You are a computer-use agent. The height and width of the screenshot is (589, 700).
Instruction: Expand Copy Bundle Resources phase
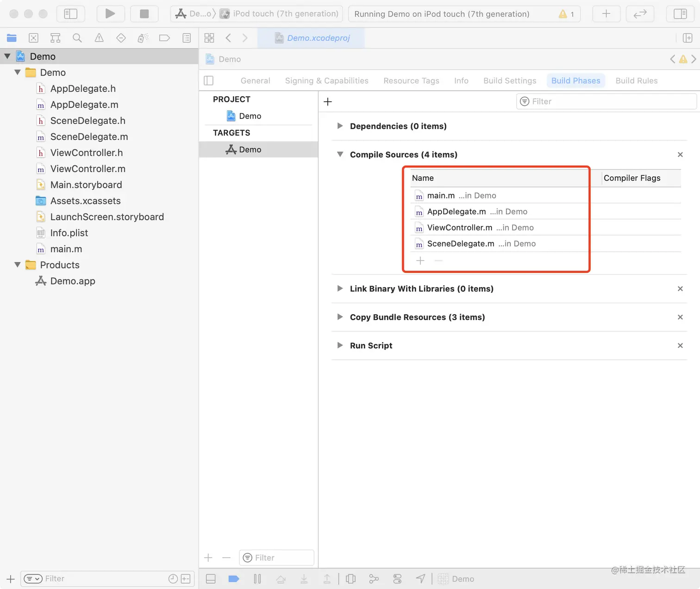340,317
